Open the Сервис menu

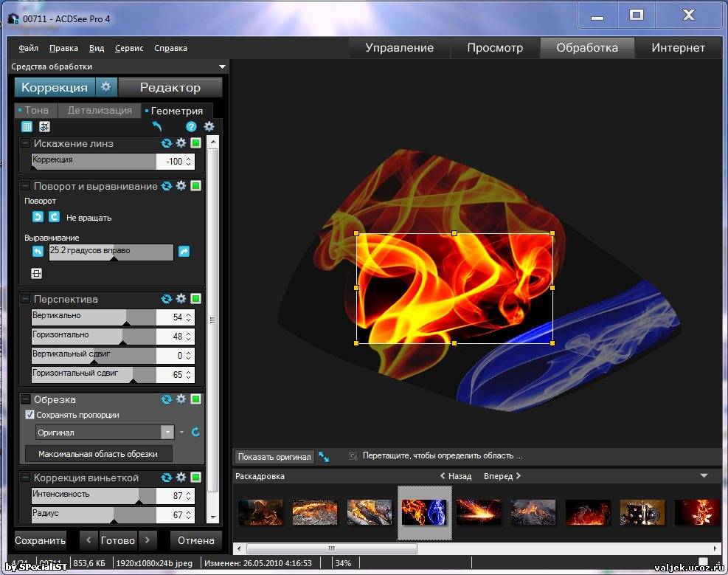click(x=129, y=48)
